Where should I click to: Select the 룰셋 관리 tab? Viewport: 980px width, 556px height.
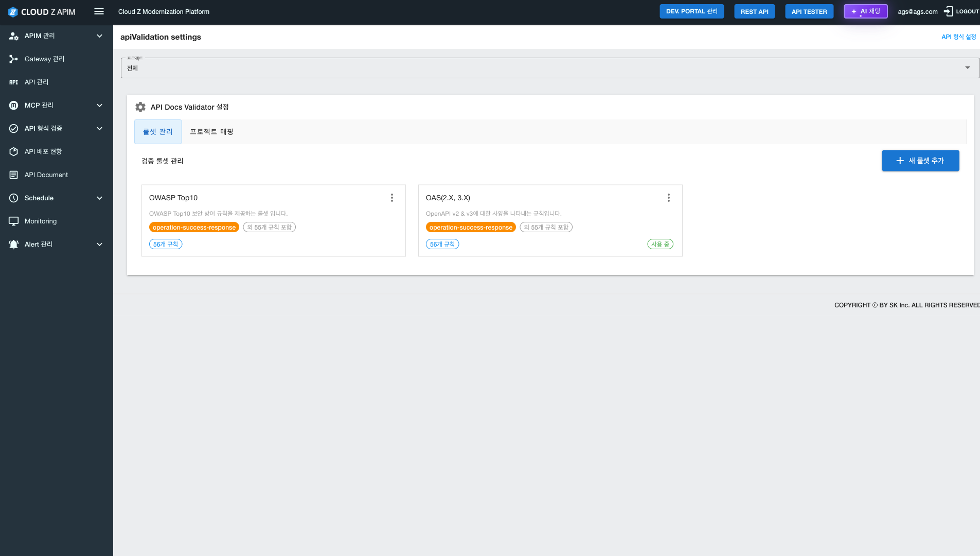click(x=157, y=132)
